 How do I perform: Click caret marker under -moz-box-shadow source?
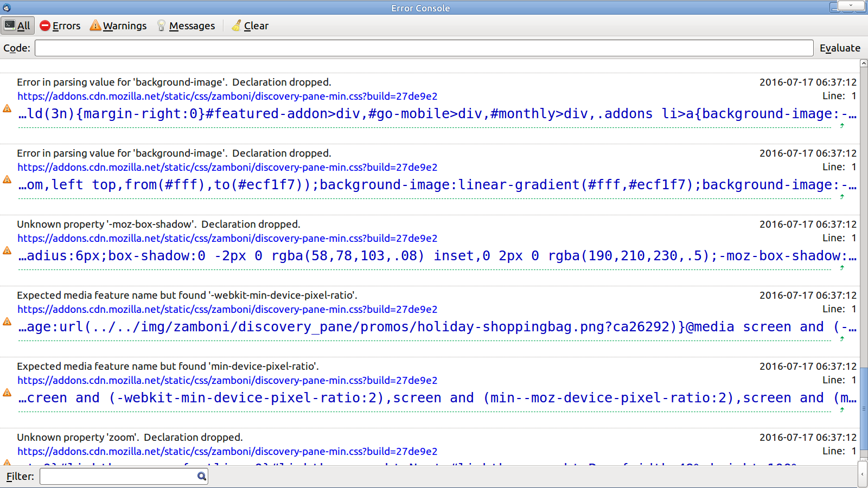pos(842,267)
